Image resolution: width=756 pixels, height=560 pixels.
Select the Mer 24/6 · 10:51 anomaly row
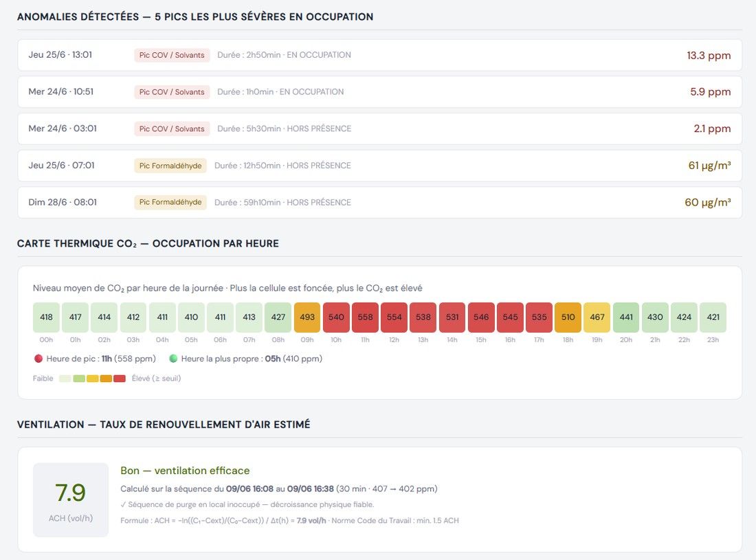[x=379, y=91]
